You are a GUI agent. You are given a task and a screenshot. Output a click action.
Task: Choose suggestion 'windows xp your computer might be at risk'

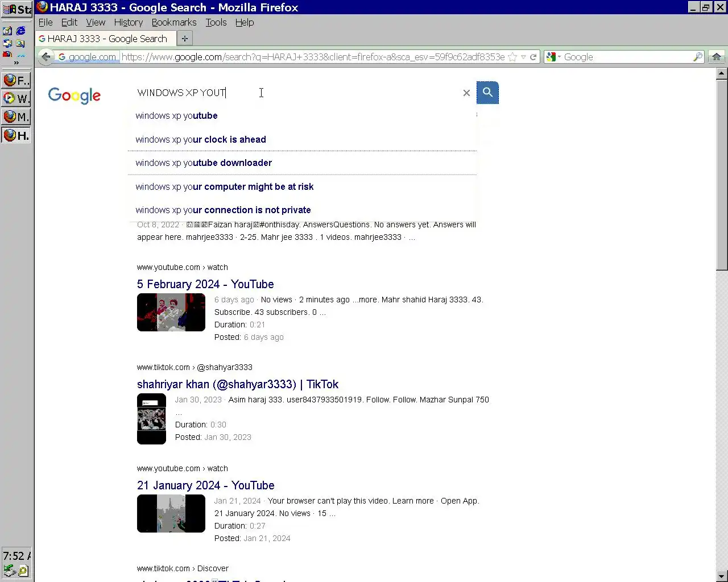(302, 186)
